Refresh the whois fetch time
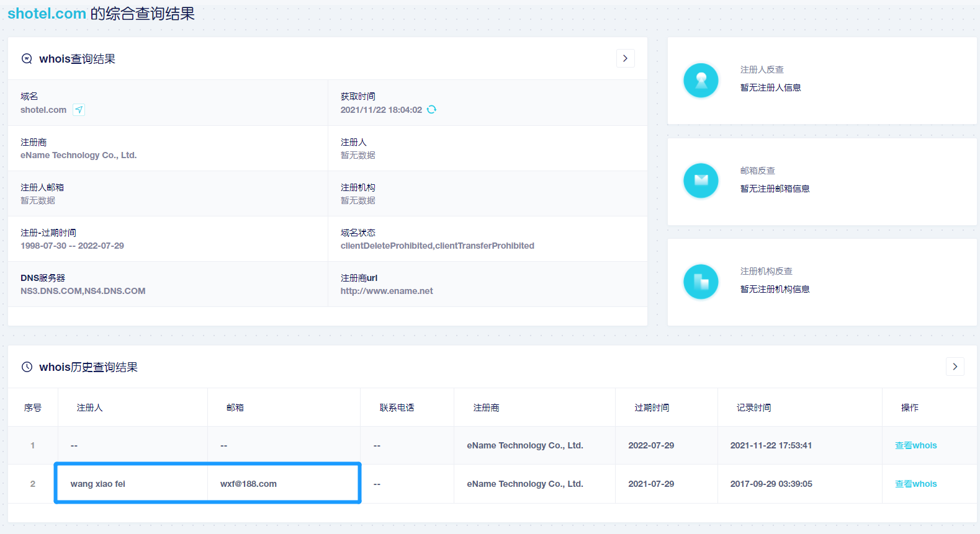 [x=431, y=109]
